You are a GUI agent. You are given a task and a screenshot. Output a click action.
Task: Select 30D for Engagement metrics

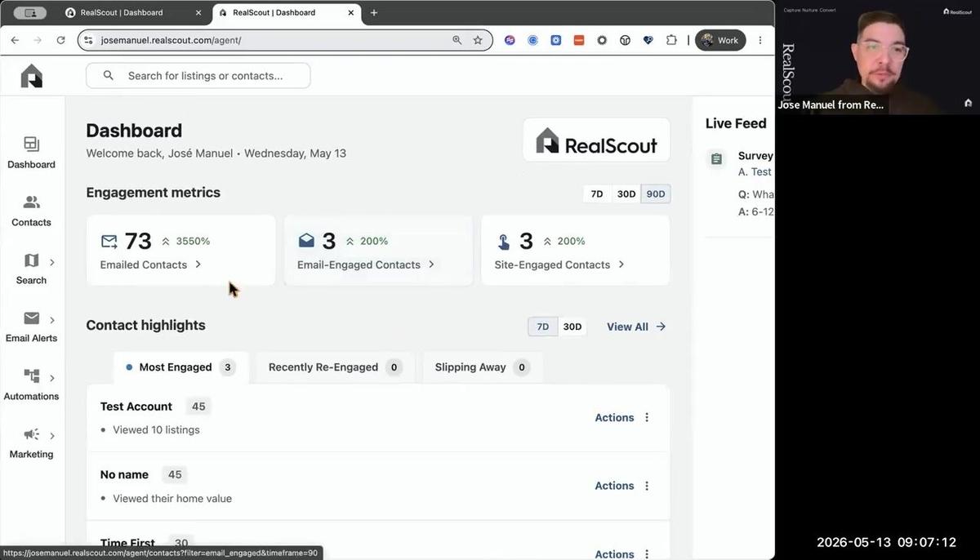[626, 194]
